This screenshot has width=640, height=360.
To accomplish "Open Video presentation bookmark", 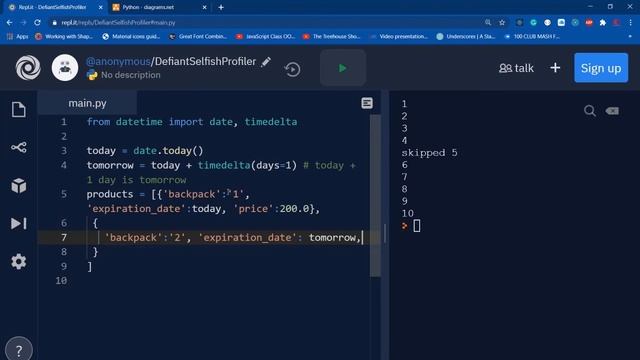I will [x=399, y=36].
